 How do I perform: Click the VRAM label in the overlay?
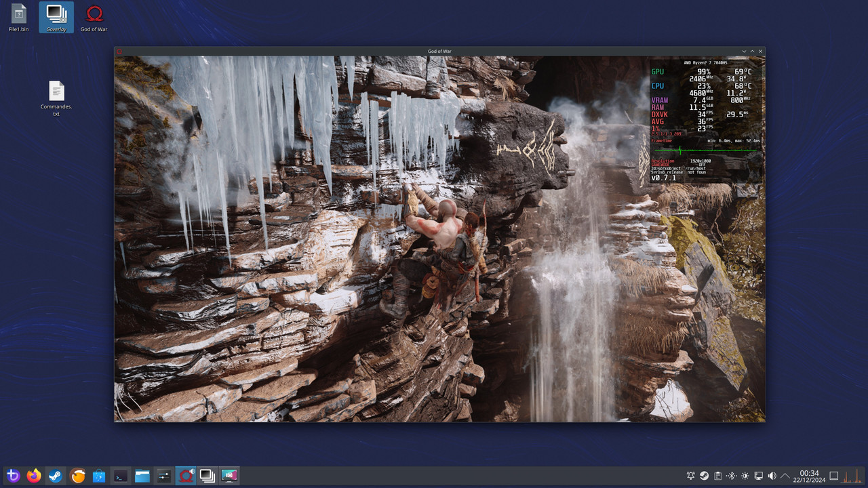tap(660, 100)
